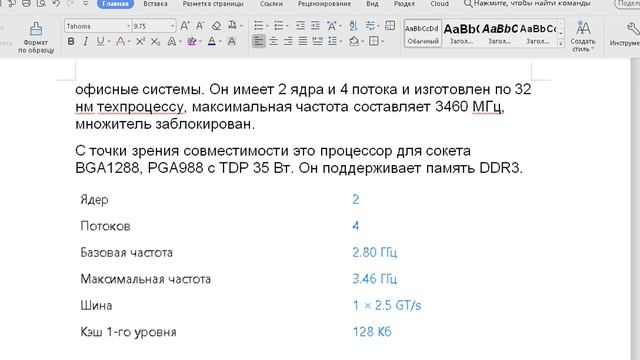Toggle superscript formatting

point(140,41)
